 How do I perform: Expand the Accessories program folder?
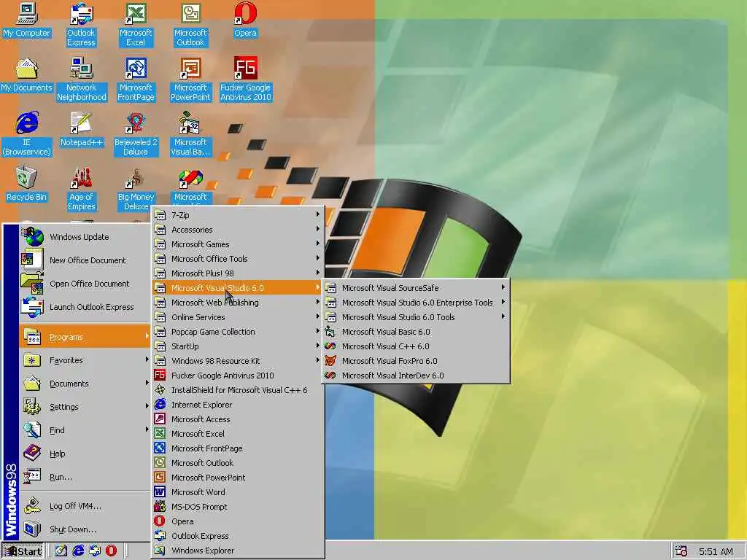[x=238, y=230]
